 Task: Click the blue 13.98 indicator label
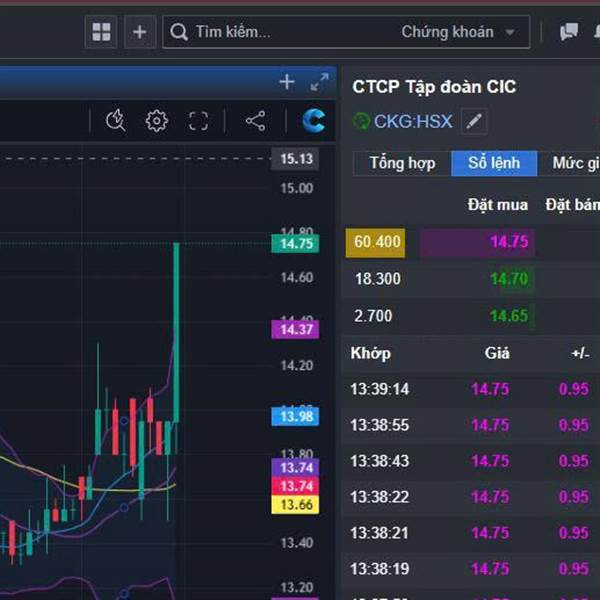pyautogui.click(x=295, y=416)
